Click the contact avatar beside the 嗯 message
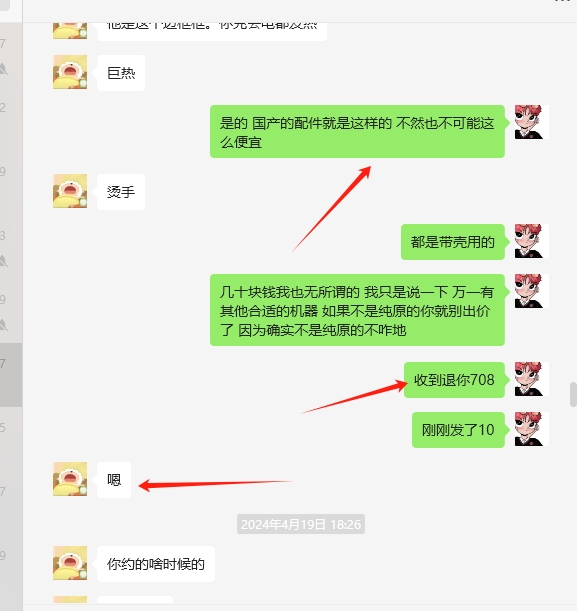The height and width of the screenshot is (611, 577). (70, 479)
